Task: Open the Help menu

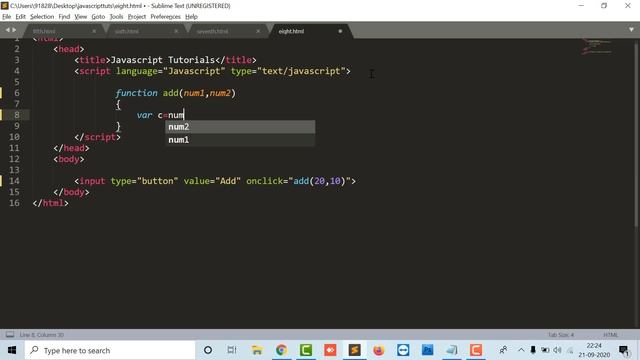Action: tap(191, 17)
